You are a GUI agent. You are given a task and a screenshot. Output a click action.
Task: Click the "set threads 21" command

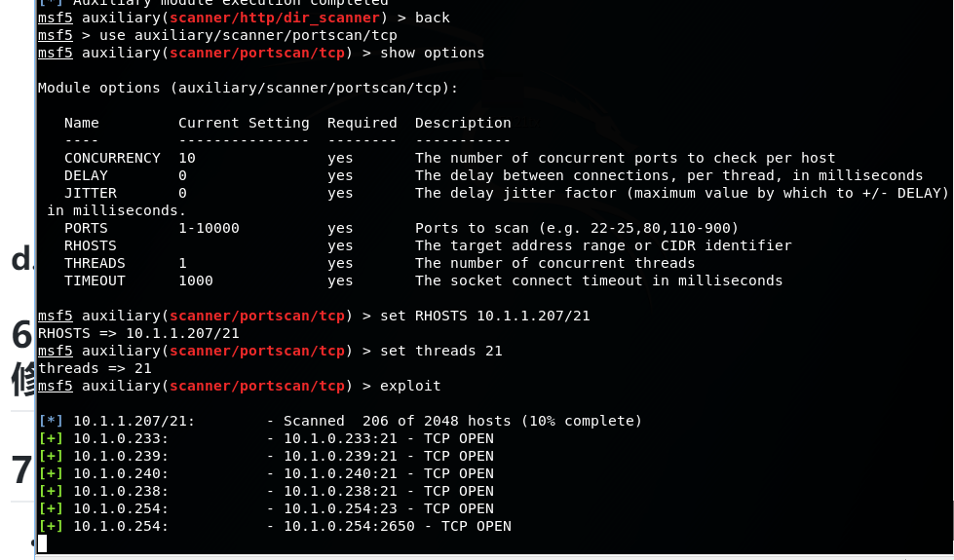click(441, 351)
